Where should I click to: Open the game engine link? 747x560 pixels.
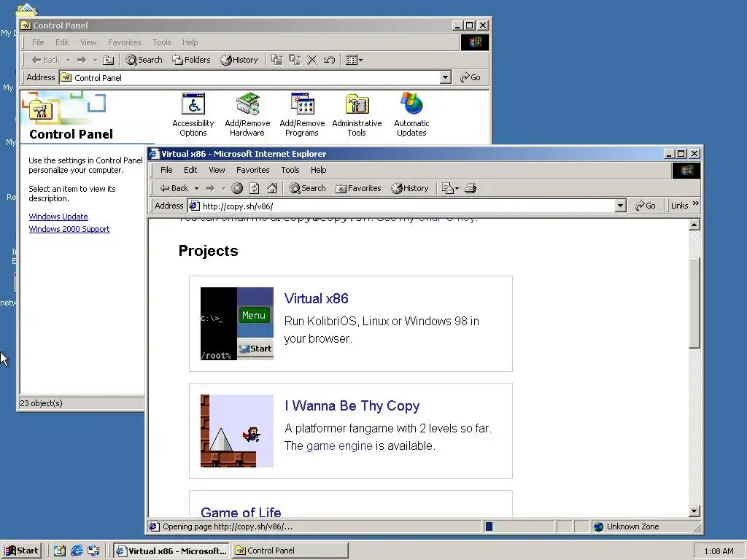point(339,446)
